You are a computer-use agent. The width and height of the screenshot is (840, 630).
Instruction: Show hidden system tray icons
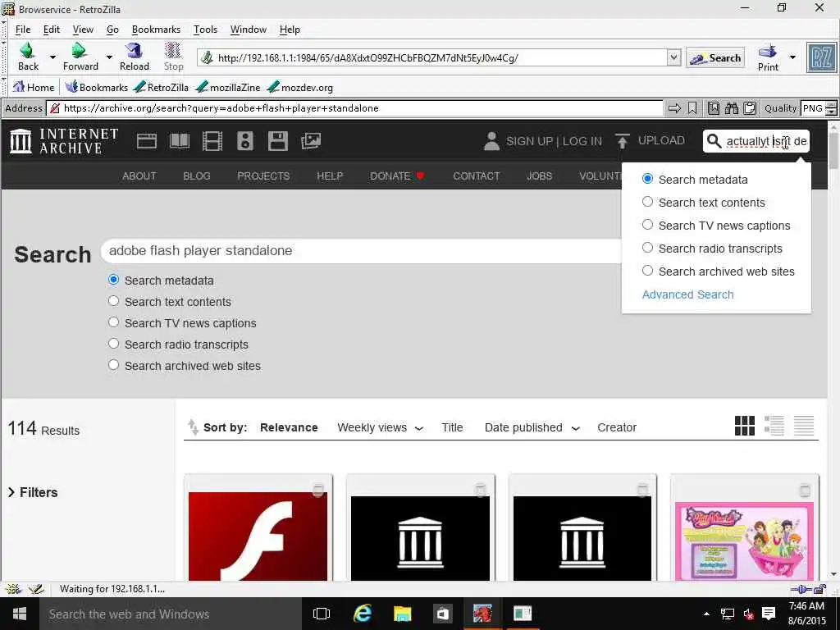click(x=706, y=614)
